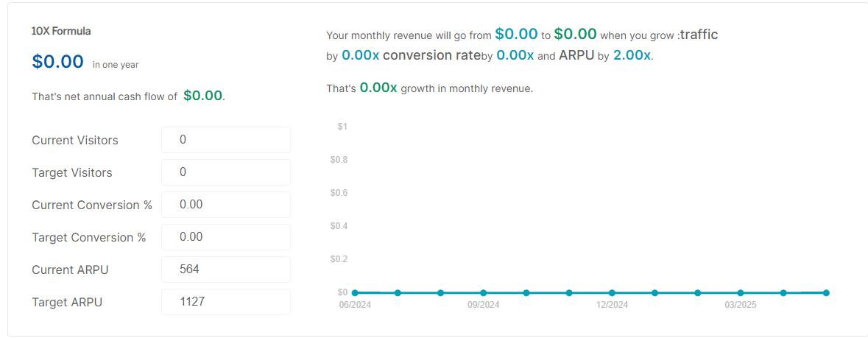
Task: Click the last data point on the chart
Action: 826,292
